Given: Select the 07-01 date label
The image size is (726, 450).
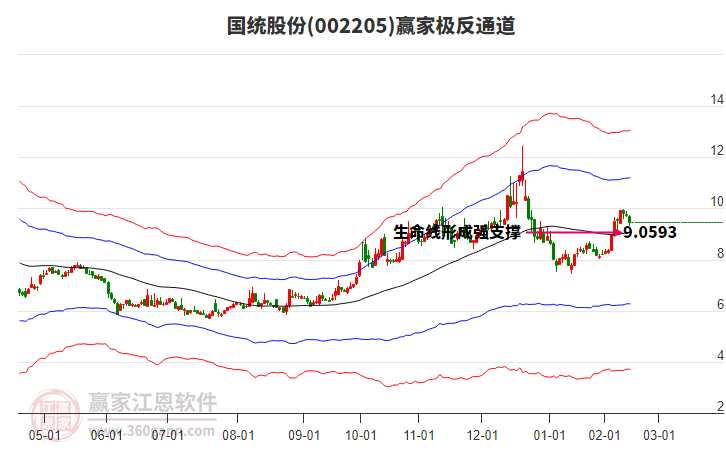Looking at the screenshot, I should point(168,435).
